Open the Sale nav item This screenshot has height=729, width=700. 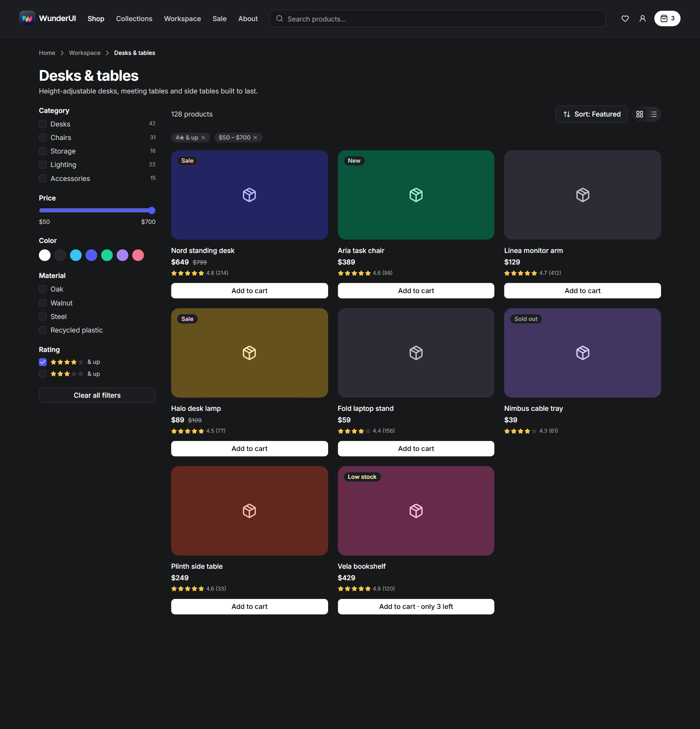[220, 19]
